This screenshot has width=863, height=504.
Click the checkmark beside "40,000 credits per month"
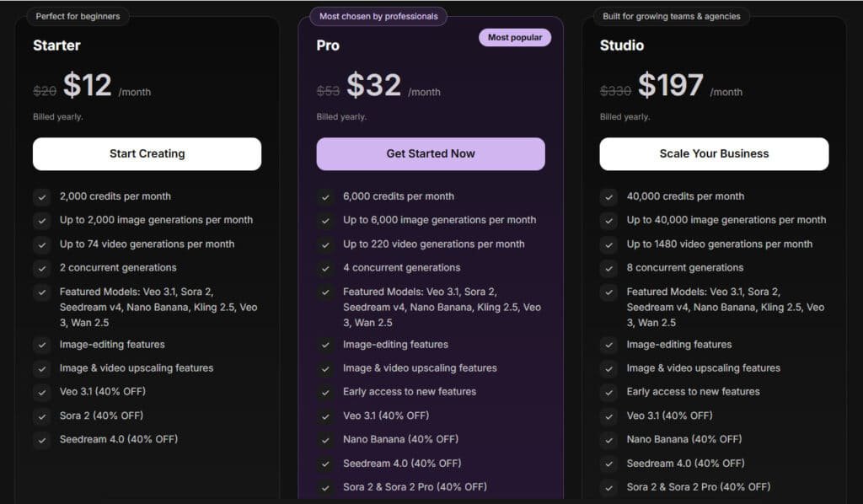coord(609,196)
